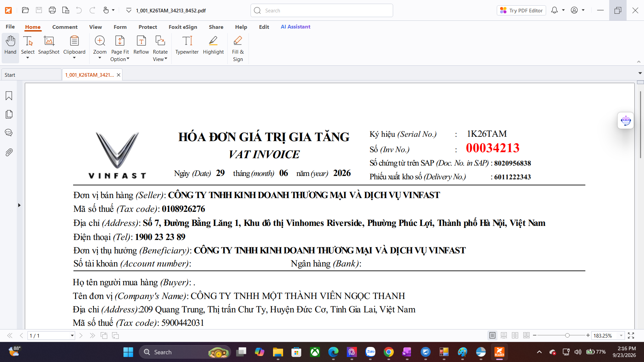Activate the Typewriter tool
644x362 pixels.
(187, 45)
